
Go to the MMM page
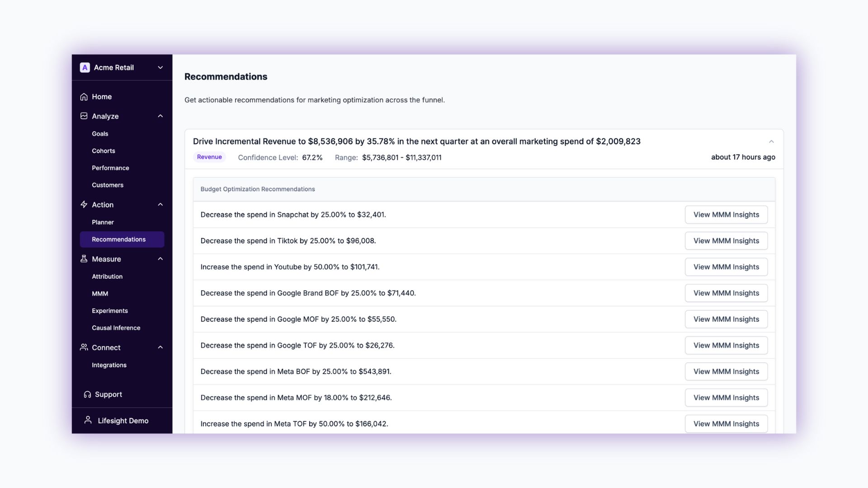tap(100, 294)
